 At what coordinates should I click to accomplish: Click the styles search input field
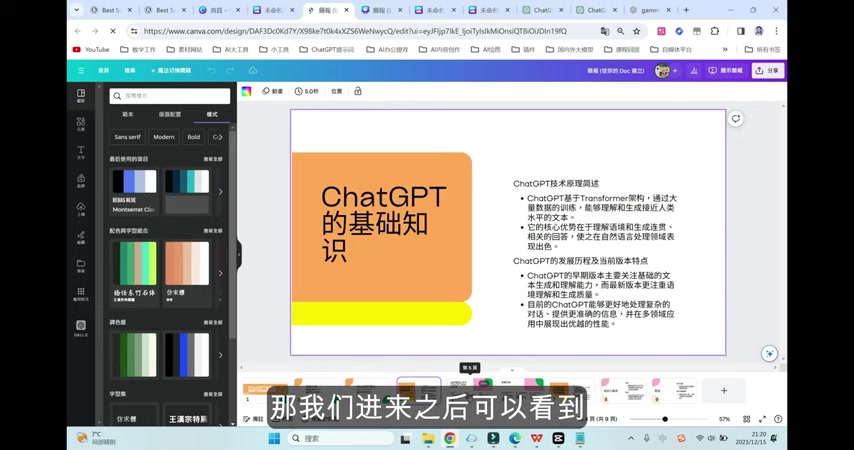point(169,96)
